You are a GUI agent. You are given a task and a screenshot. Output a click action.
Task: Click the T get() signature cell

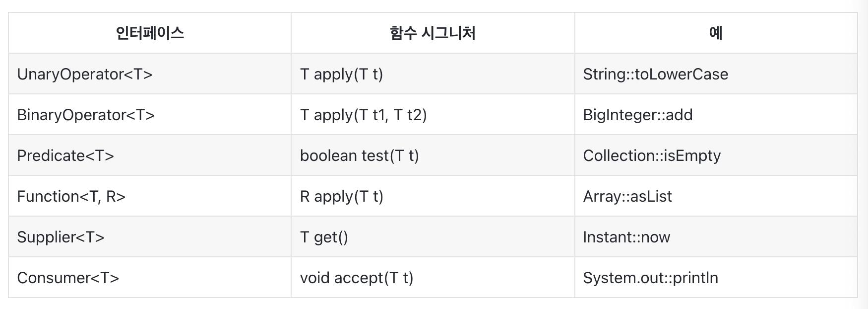tap(324, 237)
